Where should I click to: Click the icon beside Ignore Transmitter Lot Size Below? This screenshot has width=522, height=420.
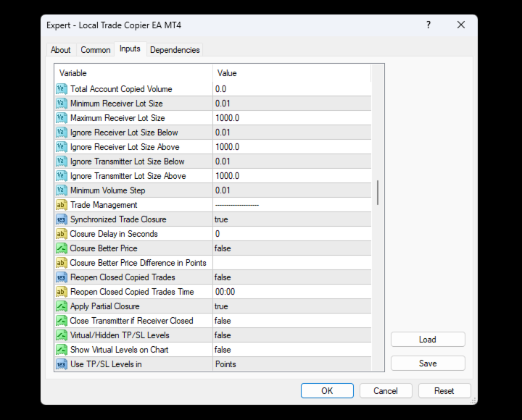pyautogui.click(x=62, y=161)
